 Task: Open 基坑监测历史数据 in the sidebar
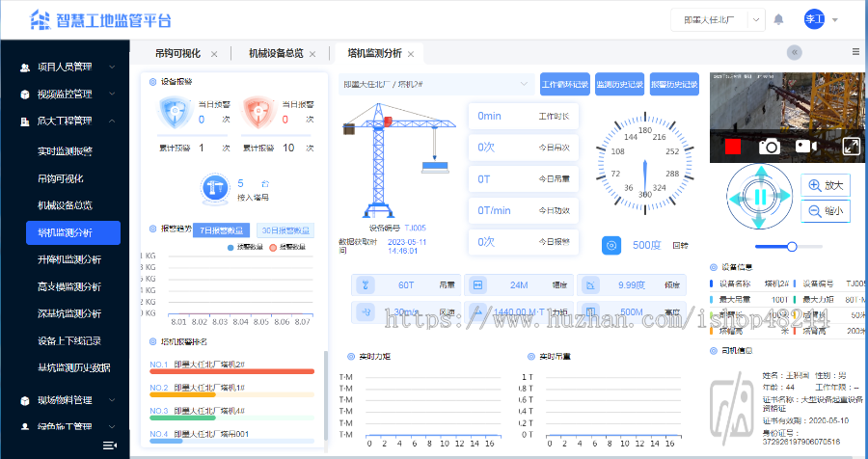pos(73,367)
